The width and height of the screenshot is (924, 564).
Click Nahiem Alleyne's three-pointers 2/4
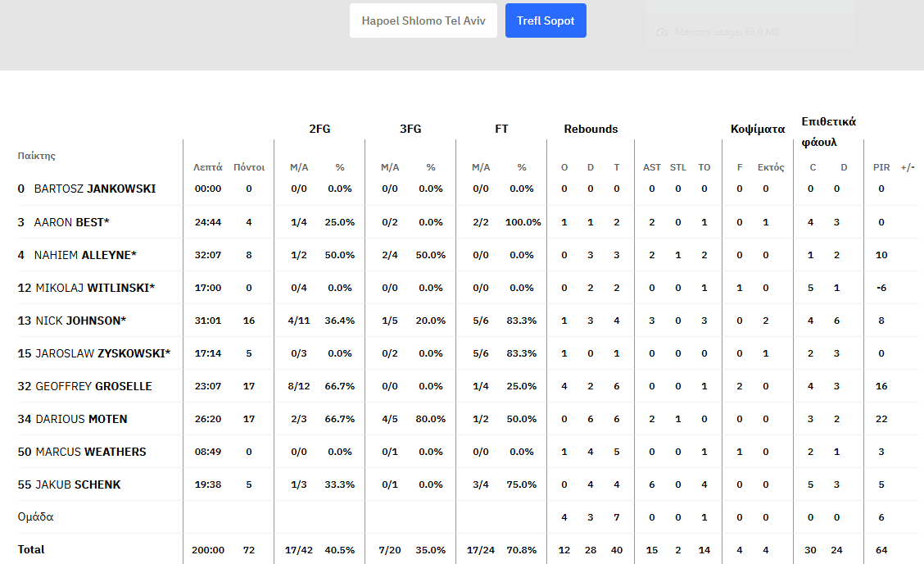[x=390, y=255]
